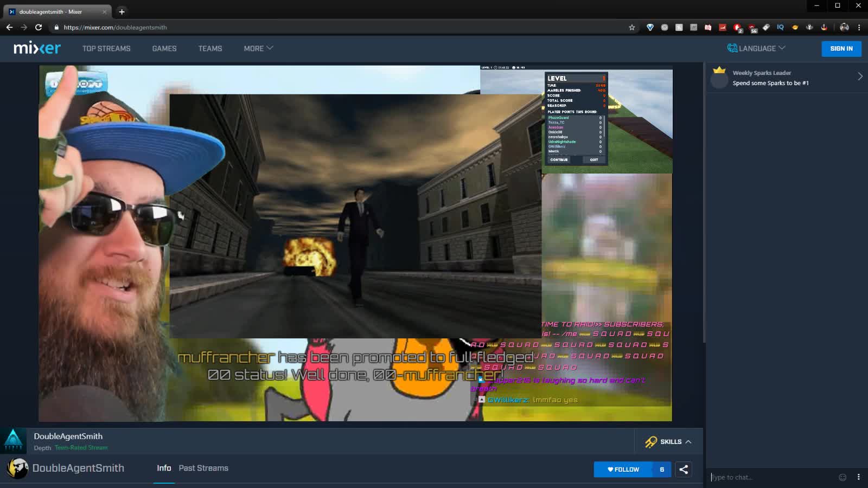Viewport: 868px width, 488px height.
Task: Click the DoubleAgentSmith channel avatar
Action: coord(17,468)
